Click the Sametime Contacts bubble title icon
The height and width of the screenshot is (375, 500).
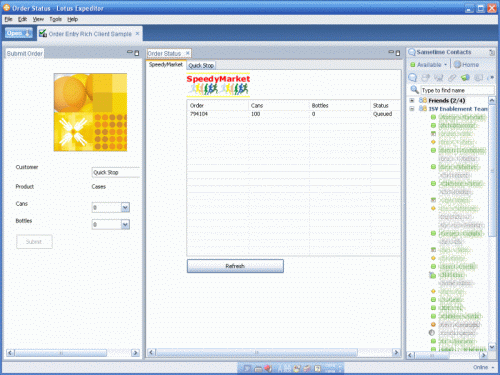412,52
